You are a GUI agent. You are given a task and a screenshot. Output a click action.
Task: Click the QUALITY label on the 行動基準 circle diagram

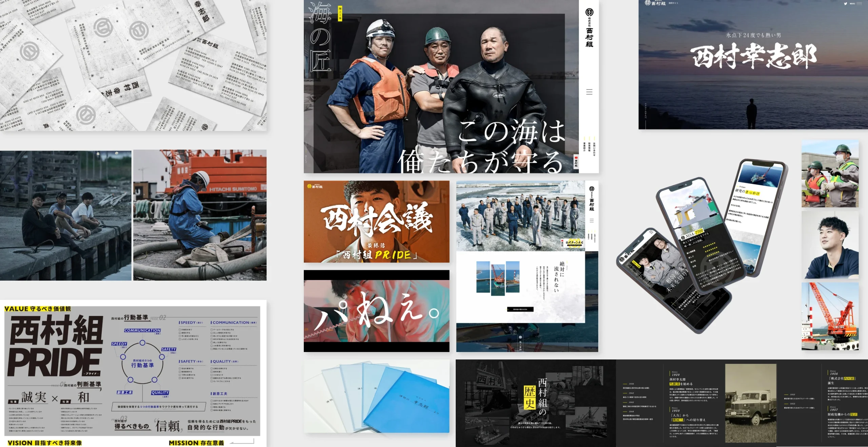coord(160,392)
